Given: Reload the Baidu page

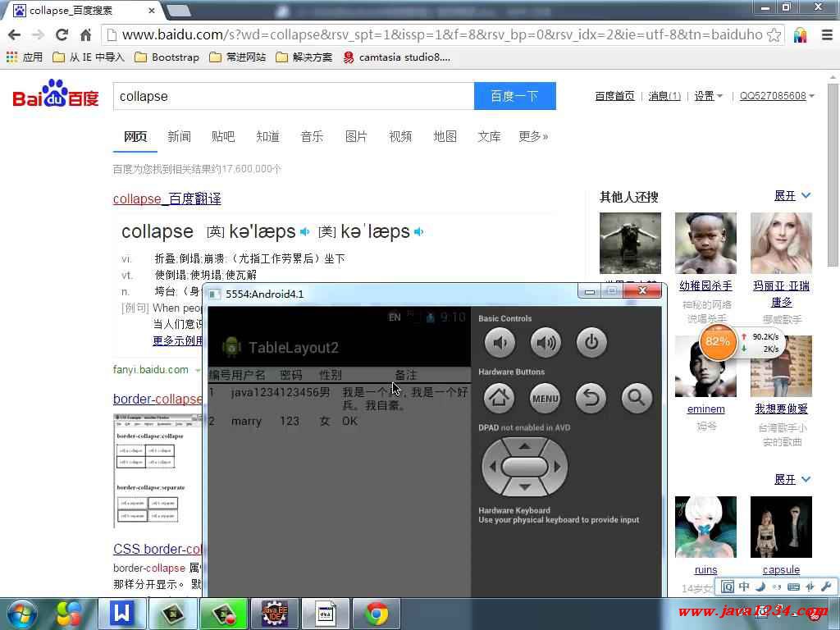Looking at the screenshot, I should pyautogui.click(x=62, y=34).
